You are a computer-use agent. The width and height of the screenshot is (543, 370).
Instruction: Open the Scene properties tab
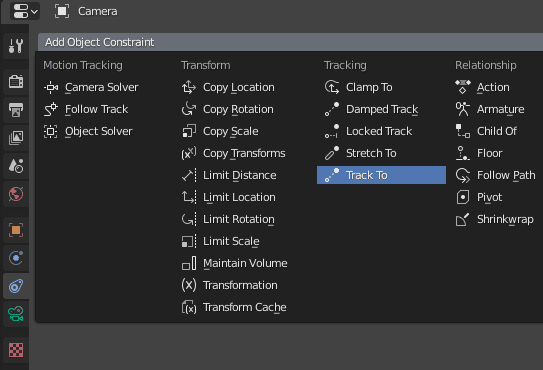[x=16, y=166]
